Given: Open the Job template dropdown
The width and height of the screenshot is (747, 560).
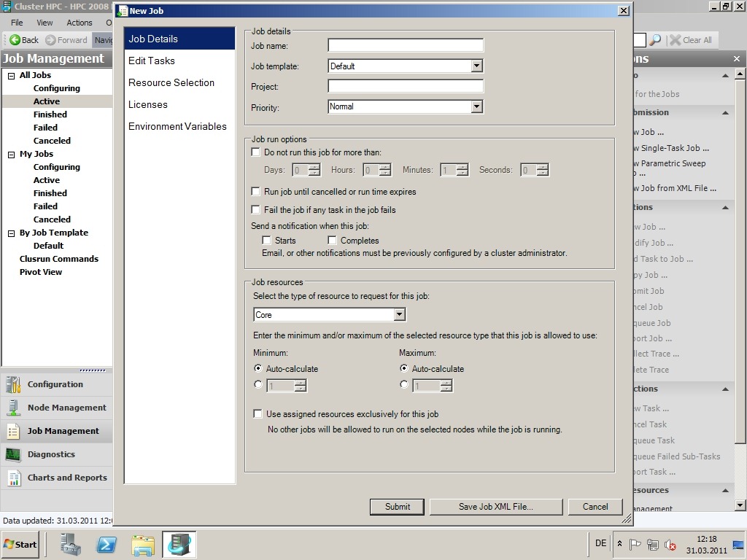Looking at the screenshot, I should click(476, 66).
